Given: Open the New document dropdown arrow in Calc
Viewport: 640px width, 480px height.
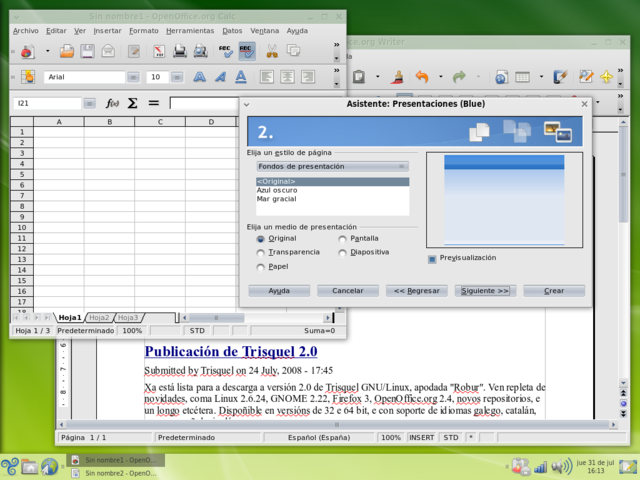Looking at the screenshot, I should click(47, 51).
